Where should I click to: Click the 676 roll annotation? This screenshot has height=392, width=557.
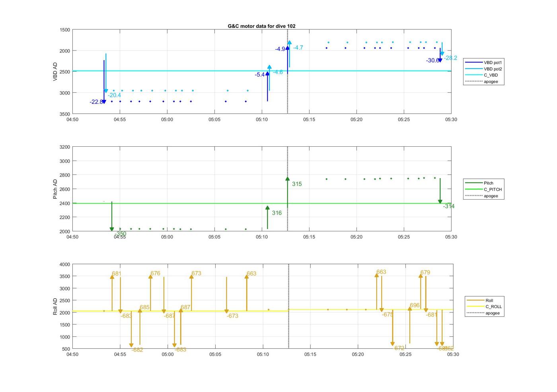pos(155,274)
